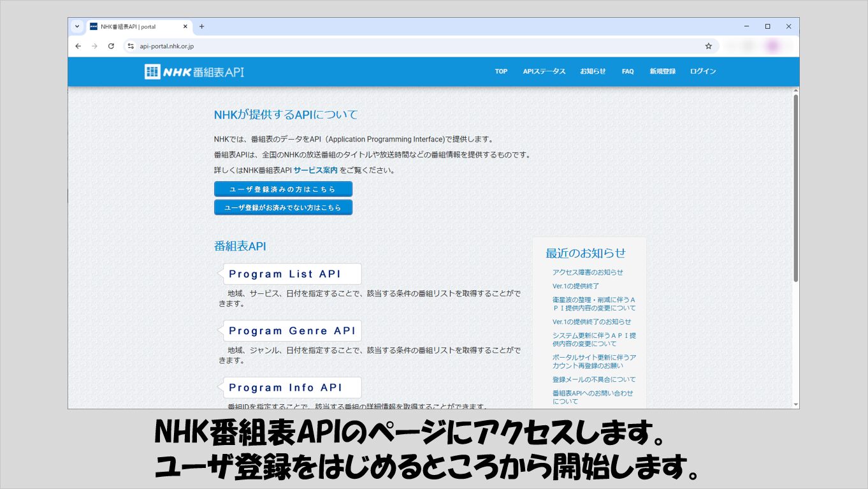
Task: Click the browser back arrow
Action: (78, 46)
